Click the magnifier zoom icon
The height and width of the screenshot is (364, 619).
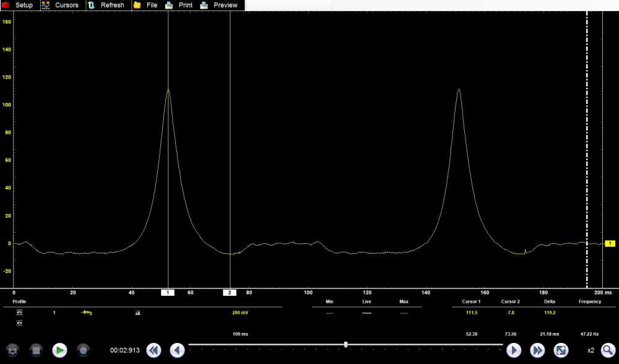coord(608,350)
